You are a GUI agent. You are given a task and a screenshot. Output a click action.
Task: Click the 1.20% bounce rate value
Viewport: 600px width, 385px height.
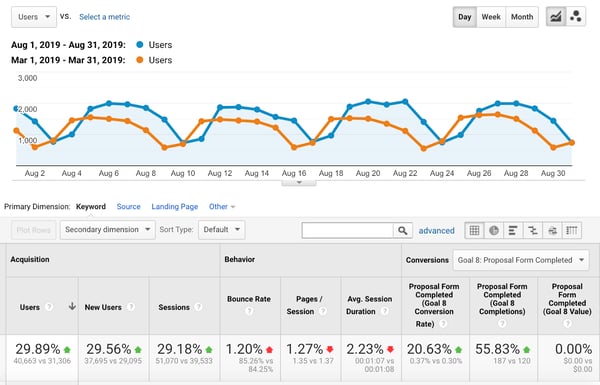click(244, 349)
